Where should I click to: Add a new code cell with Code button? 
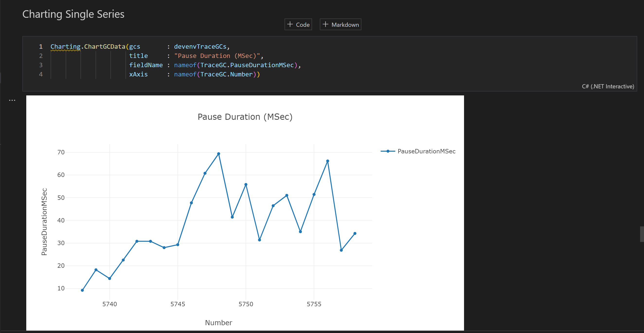298,24
